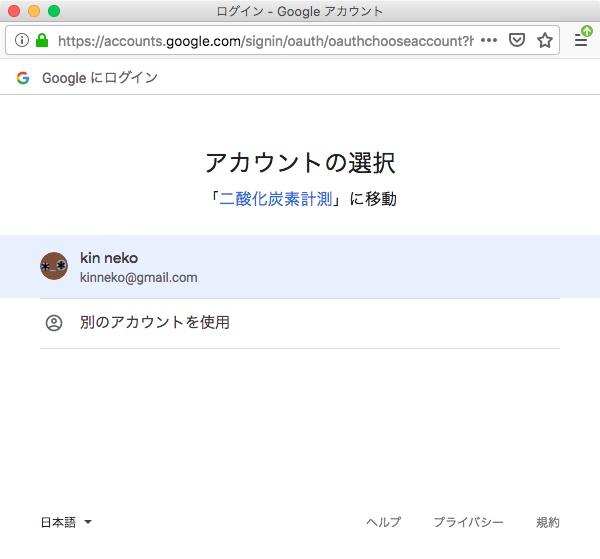Viewport: 600px width, 559px height.
Task: Click the Google logo in the header
Action: coord(23,78)
